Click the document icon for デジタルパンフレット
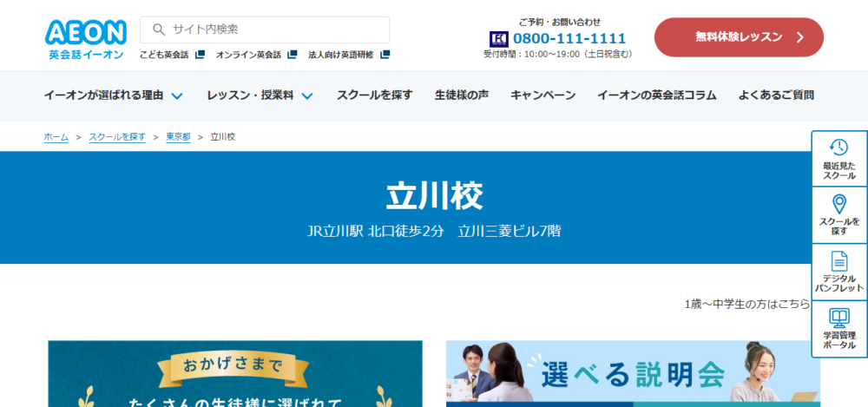The height and width of the screenshot is (407, 868). (839, 261)
